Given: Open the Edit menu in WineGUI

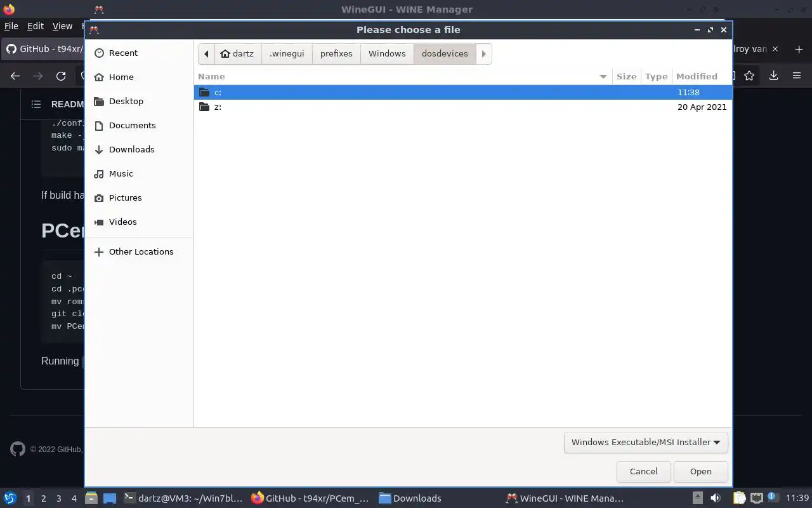Looking at the screenshot, I should pos(36,26).
